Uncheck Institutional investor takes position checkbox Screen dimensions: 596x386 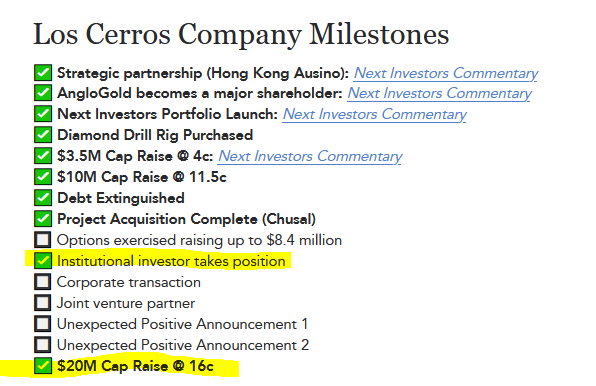[x=43, y=261]
